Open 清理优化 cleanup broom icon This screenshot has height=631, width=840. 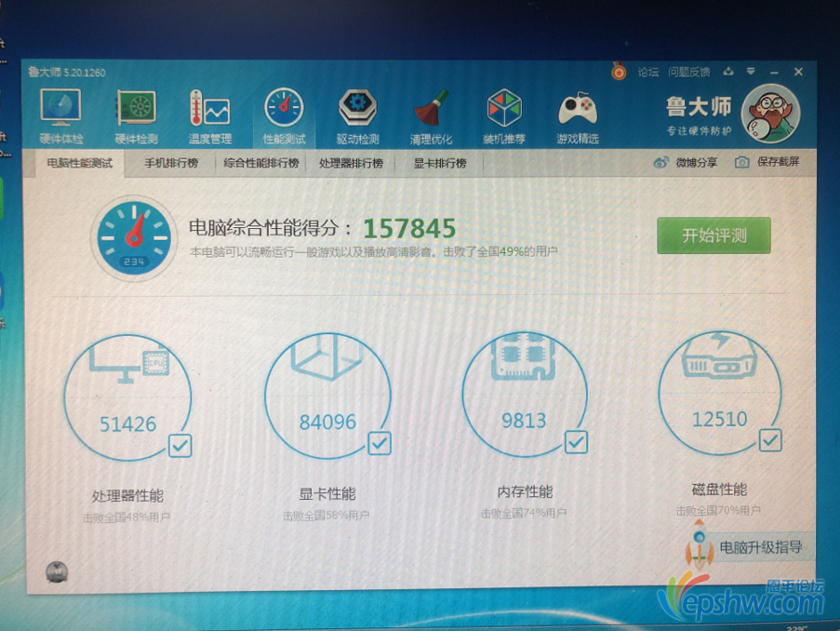[432, 116]
